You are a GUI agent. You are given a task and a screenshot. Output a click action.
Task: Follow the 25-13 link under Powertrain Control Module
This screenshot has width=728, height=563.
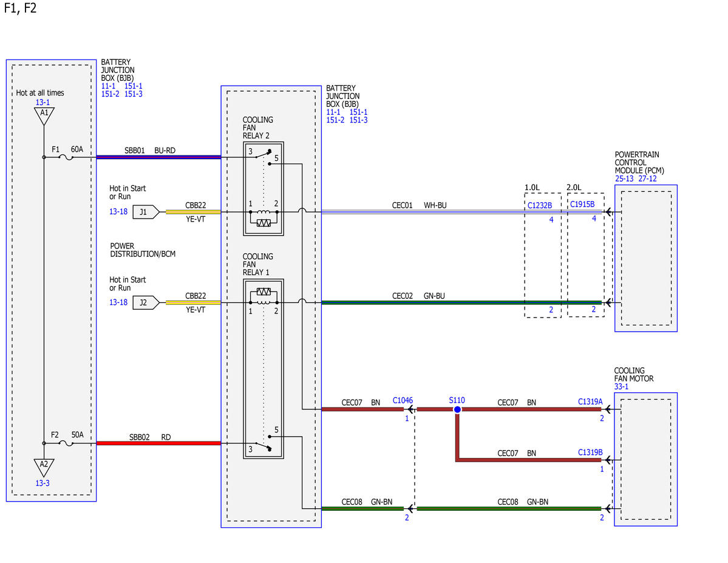tap(624, 179)
